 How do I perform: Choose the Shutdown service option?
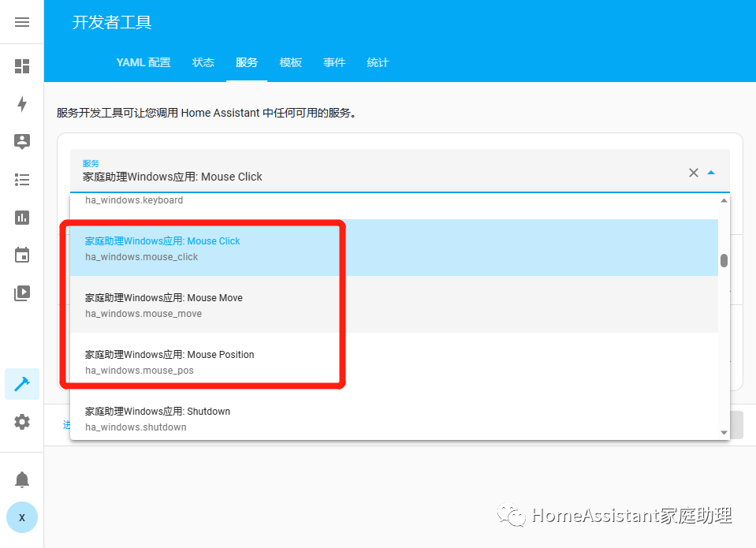click(x=394, y=415)
